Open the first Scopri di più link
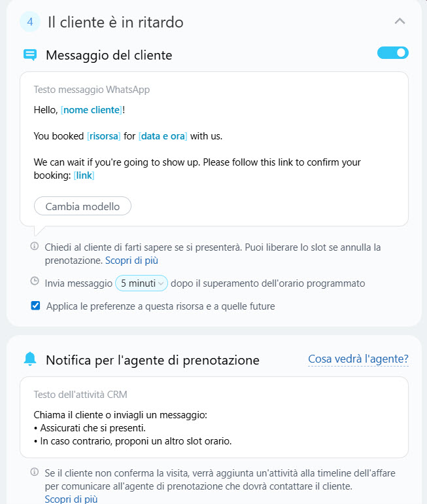 tap(131, 260)
